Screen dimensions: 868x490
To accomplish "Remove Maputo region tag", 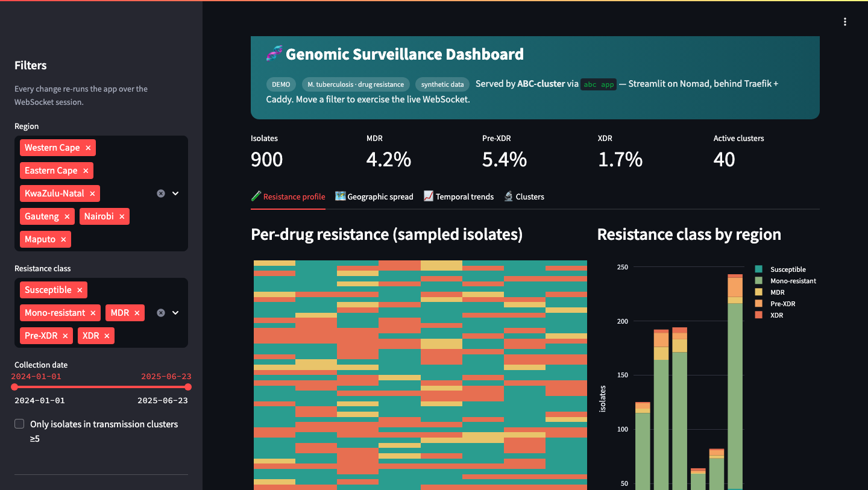I will [63, 239].
